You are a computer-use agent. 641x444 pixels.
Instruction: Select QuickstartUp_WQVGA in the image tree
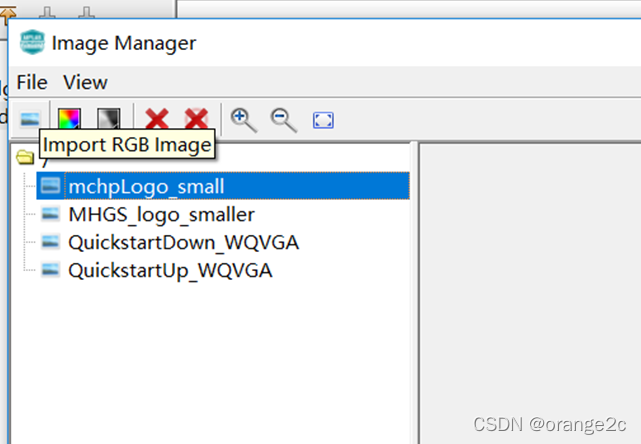170,271
